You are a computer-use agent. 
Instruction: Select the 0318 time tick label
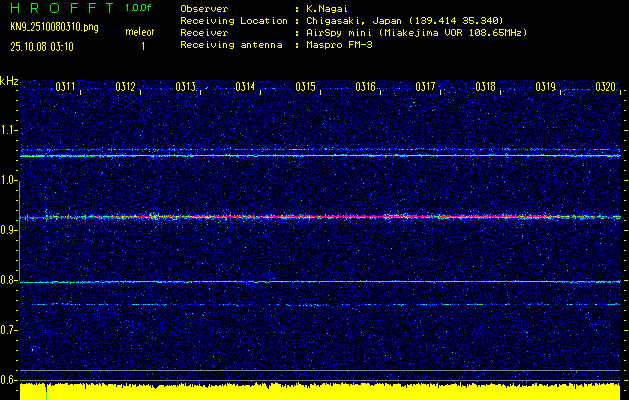486,87
